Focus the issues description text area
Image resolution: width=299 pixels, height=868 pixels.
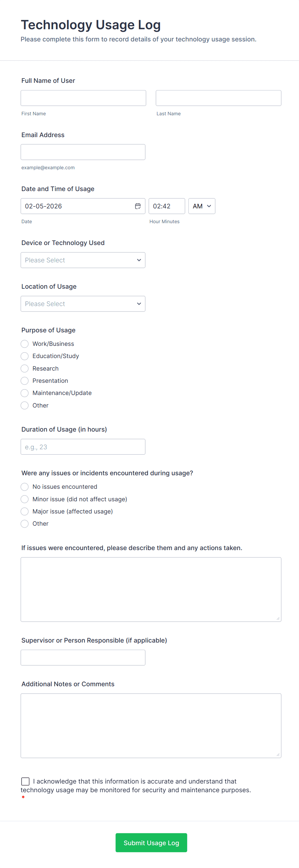point(150,589)
